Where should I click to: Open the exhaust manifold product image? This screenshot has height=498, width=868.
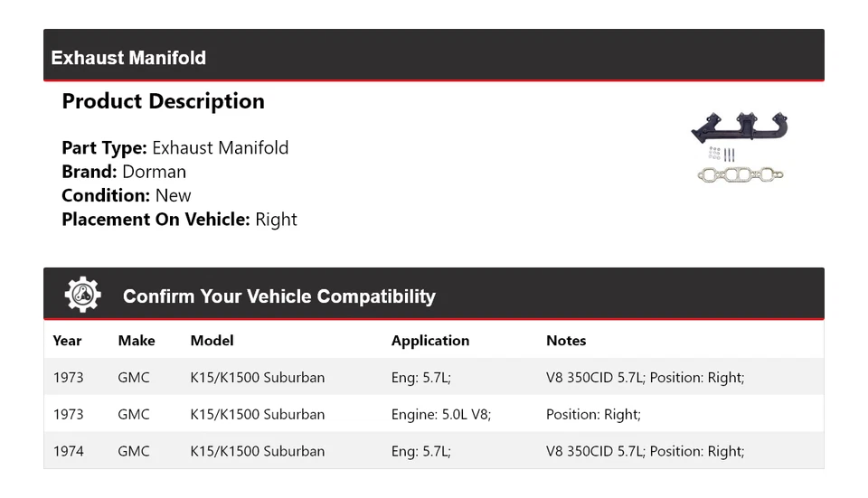(x=739, y=128)
